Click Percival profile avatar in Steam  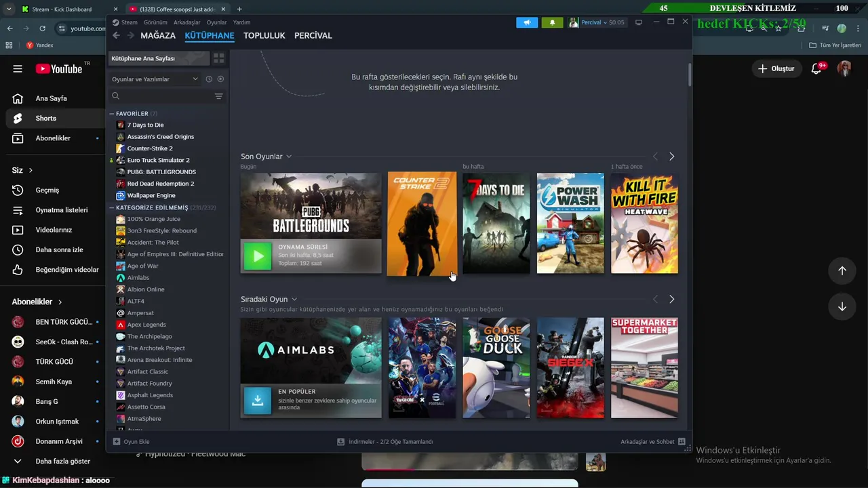click(574, 22)
